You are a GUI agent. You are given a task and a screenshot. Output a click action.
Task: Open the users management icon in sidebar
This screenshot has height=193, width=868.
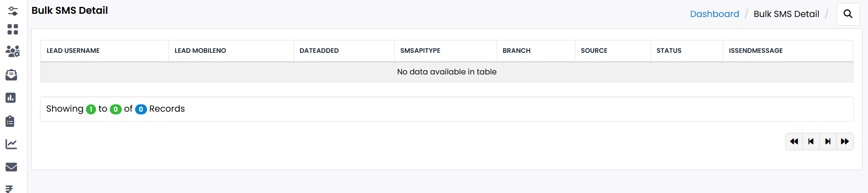click(12, 51)
